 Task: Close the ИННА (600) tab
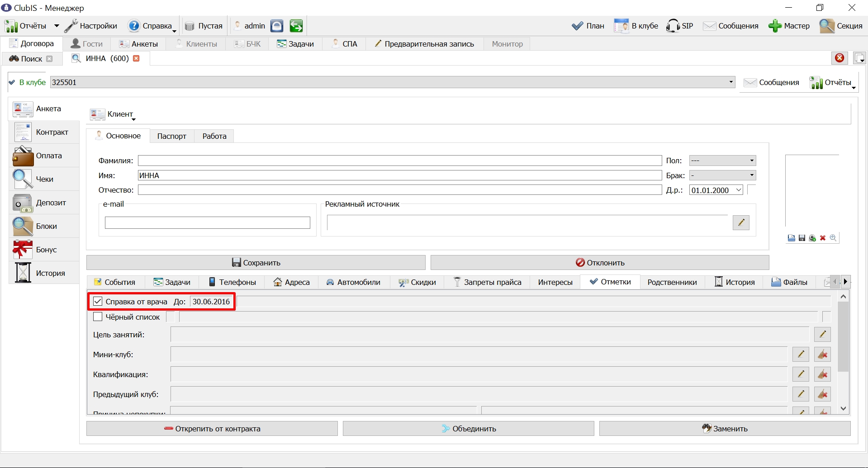point(136,58)
